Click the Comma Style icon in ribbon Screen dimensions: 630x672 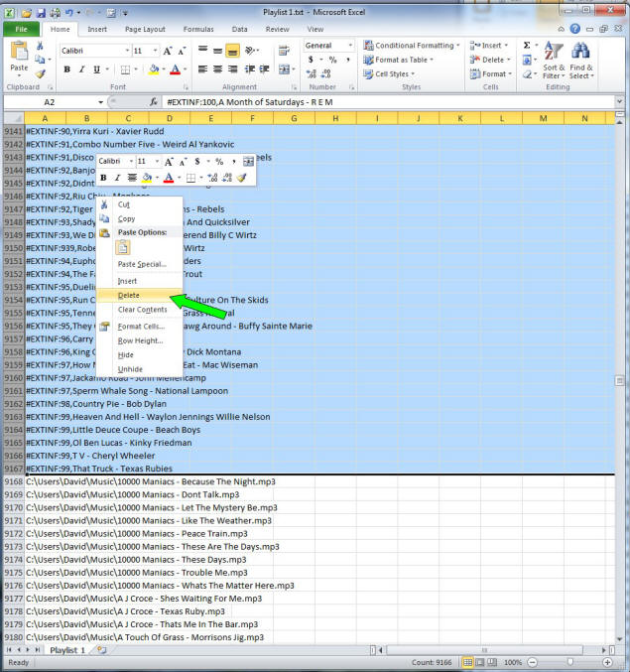[x=348, y=60]
